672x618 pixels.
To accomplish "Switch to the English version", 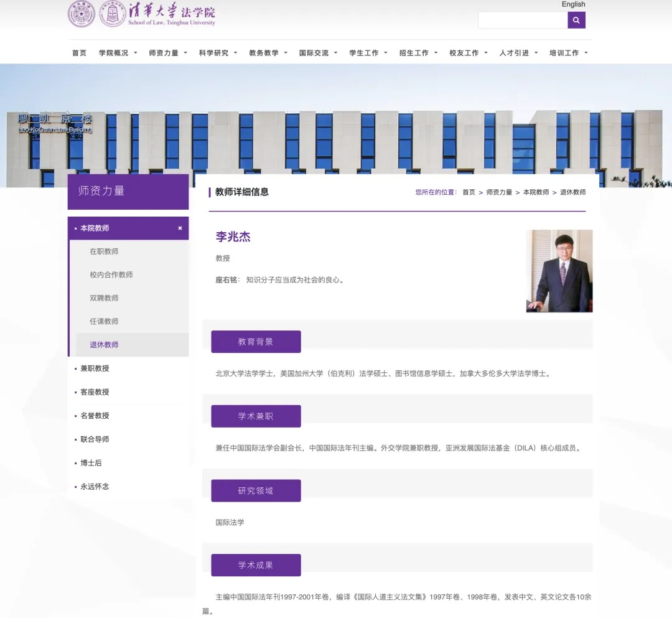I will click(573, 4).
